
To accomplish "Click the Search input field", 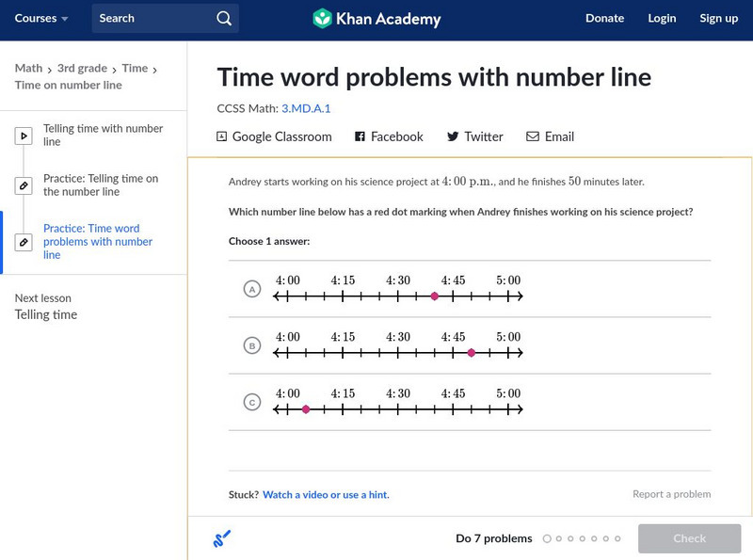I will [151, 18].
